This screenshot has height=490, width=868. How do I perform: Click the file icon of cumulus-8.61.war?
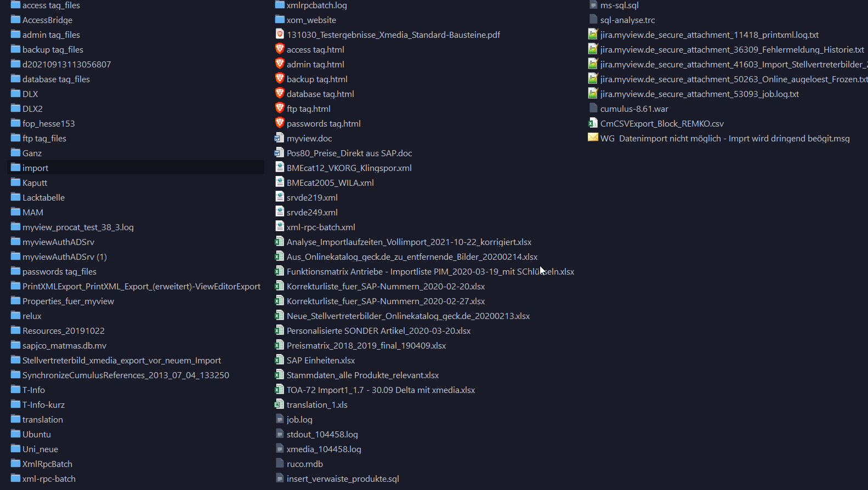coord(593,109)
